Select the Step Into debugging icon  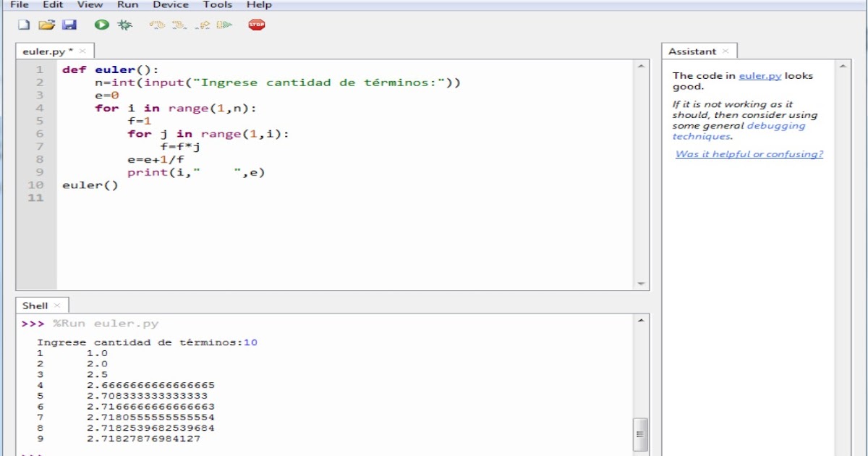pos(178,24)
